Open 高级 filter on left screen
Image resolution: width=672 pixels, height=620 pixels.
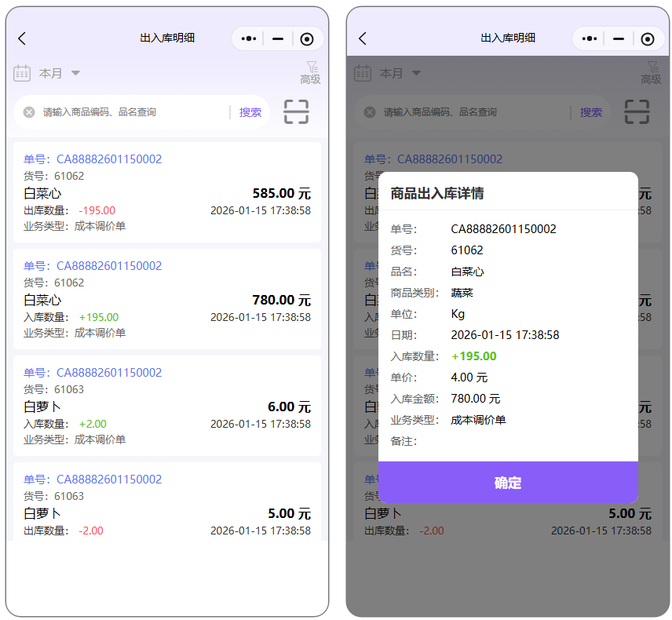coord(310,72)
